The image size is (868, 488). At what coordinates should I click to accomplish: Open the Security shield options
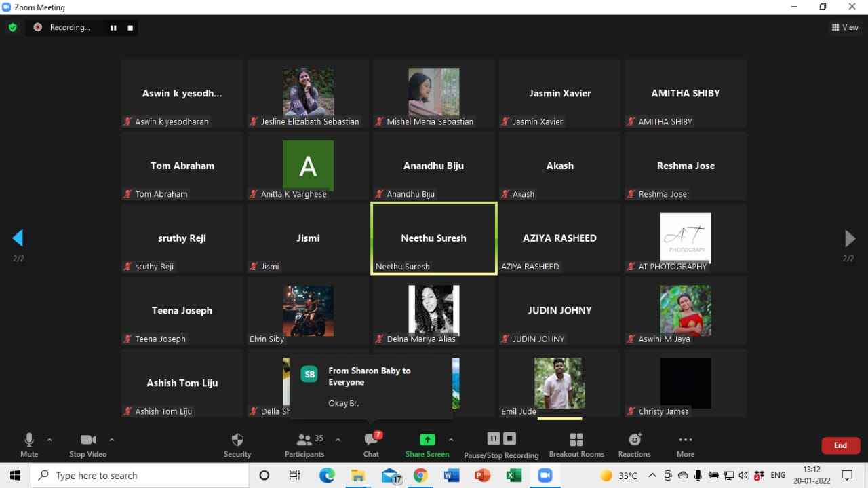click(x=237, y=444)
